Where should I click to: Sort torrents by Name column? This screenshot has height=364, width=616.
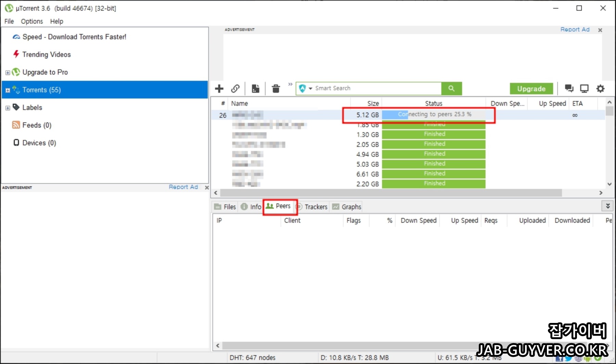click(290, 103)
